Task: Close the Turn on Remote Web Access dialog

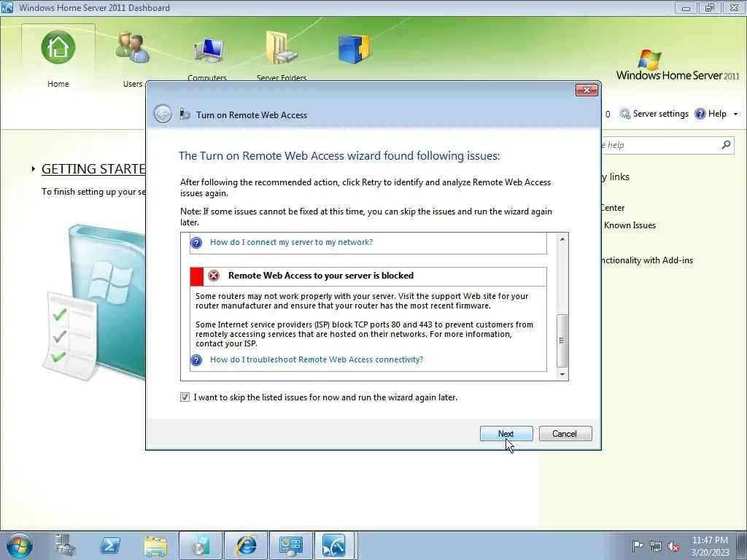Action: pyautogui.click(x=587, y=90)
